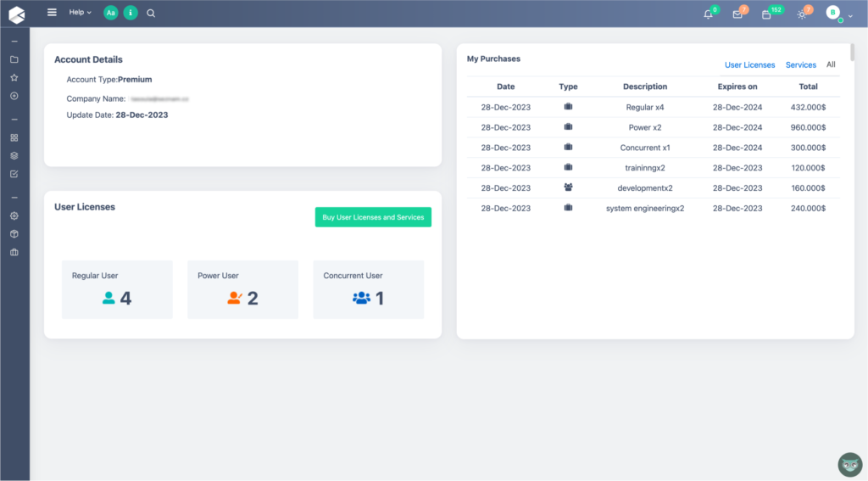The image size is (868, 481).
Task: Select the All purchases tab
Action: [x=831, y=64]
